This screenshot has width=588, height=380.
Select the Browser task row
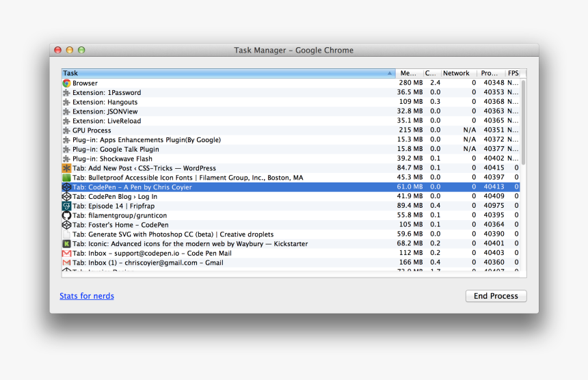(291, 83)
